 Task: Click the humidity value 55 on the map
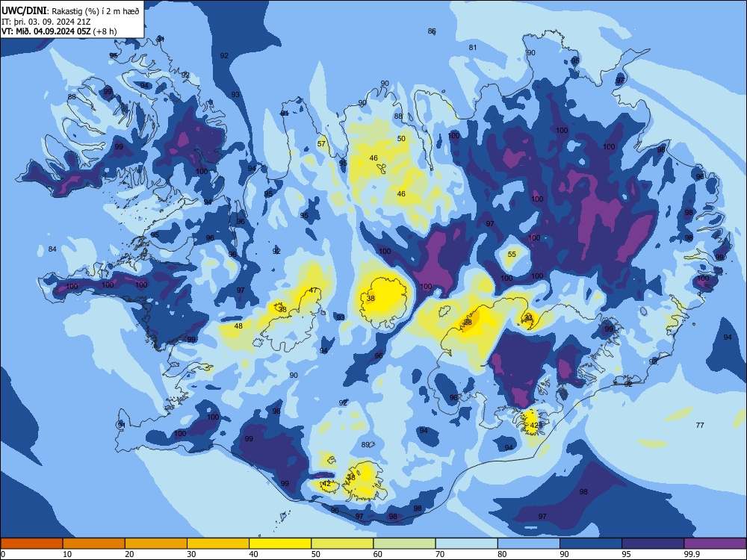pos(512,255)
